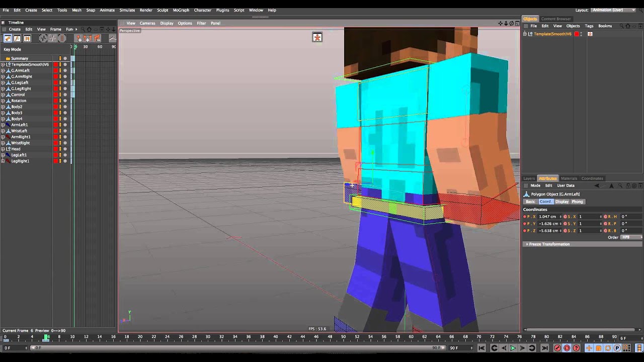644x362 pixels.
Task: Toggle Template(Smooth)V6 layer color in Objects
Action: [577, 34]
